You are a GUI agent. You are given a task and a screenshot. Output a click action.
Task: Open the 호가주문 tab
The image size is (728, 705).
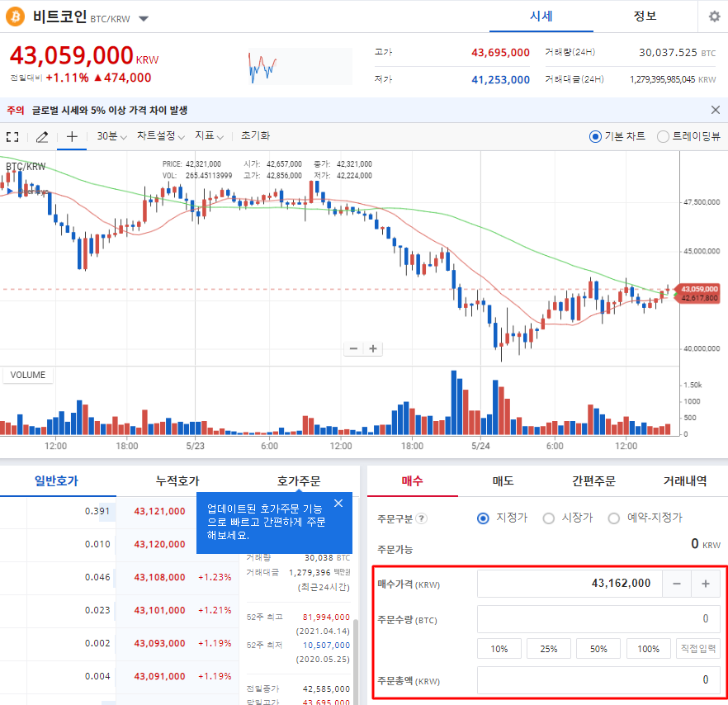pos(299,480)
